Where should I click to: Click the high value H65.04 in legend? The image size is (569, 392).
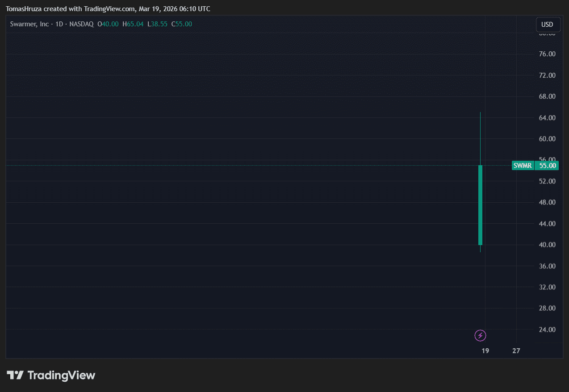[x=133, y=24]
